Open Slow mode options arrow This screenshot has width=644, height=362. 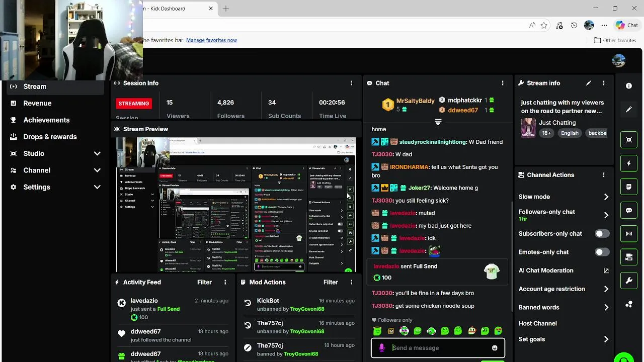606,197
